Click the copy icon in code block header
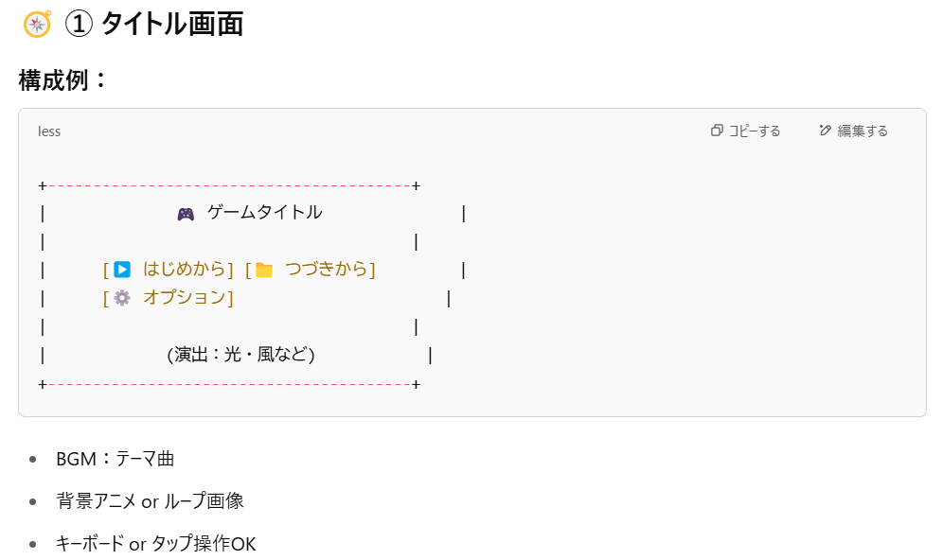Viewport: 943px width, 560px height. 717,131
